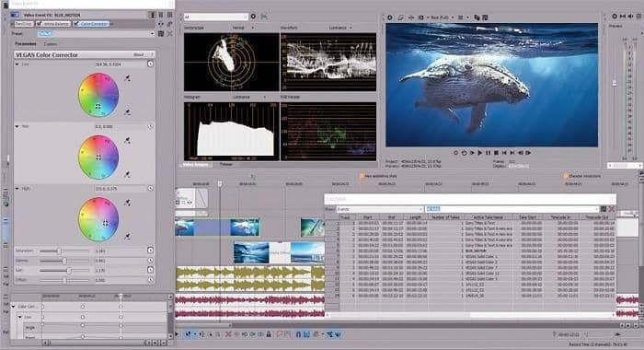This screenshot has width=644, height=350.
Task: Adjust the Offset slider
Action: (x=64, y=280)
